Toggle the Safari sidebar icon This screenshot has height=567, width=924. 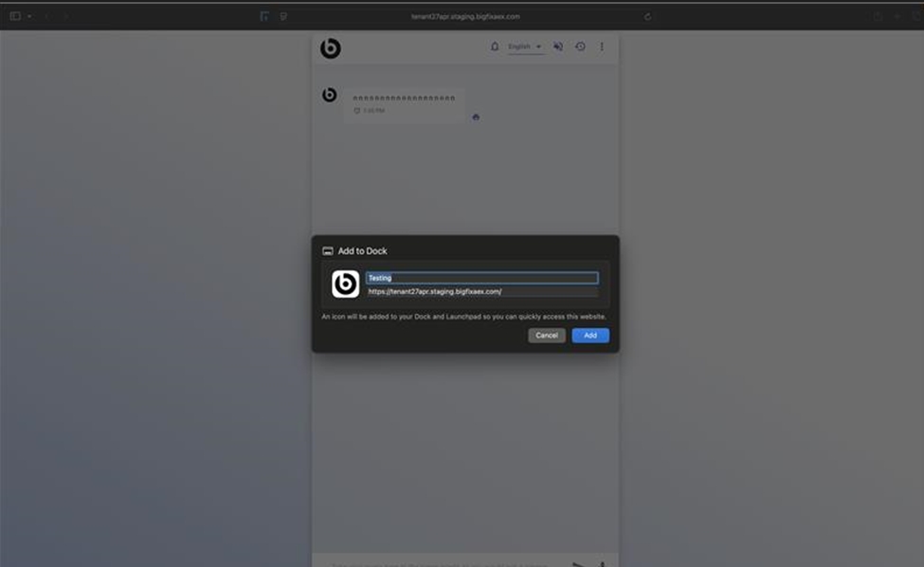coord(15,16)
